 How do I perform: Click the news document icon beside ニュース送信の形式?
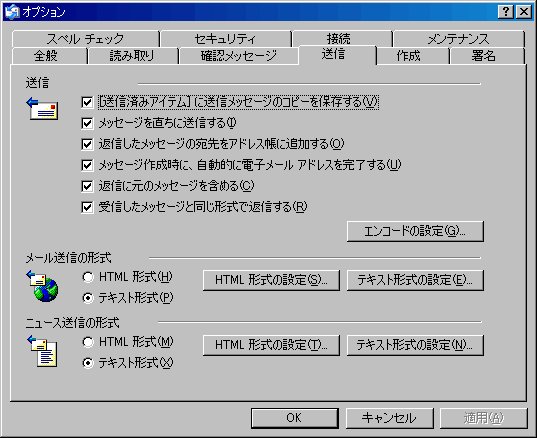point(42,351)
